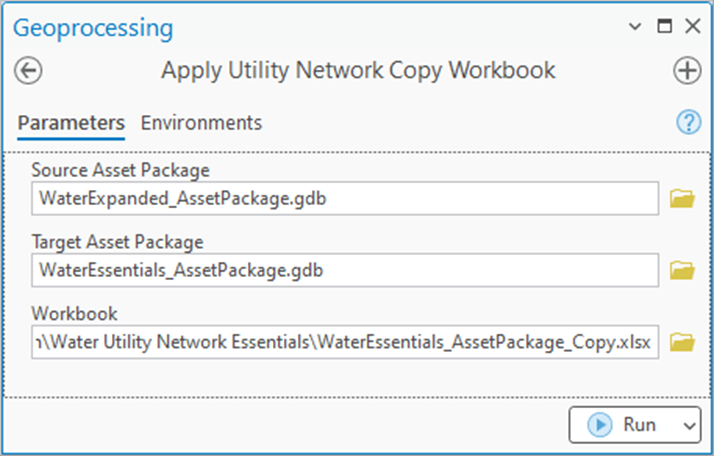Close the Geoprocessing pane
The width and height of the screenshot is (714, 456).
pos(691,27)
